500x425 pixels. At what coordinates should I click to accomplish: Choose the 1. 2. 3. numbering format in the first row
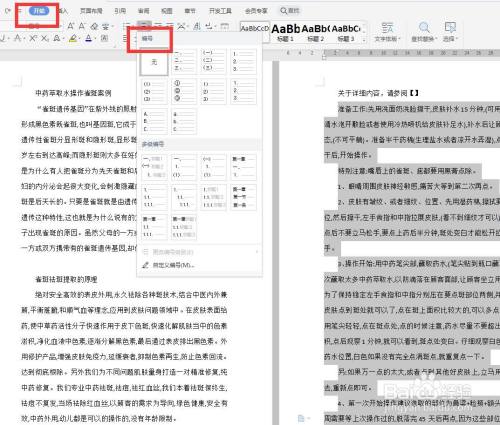(244, 61)
